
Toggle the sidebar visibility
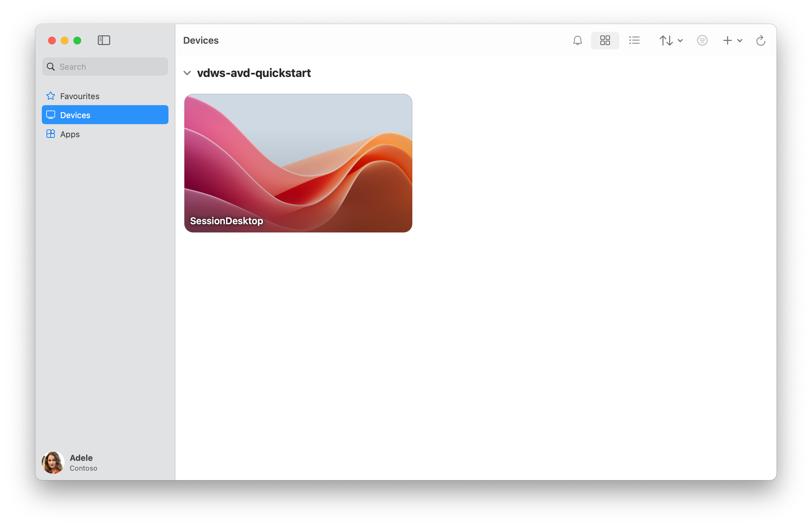tap(104, 40)
